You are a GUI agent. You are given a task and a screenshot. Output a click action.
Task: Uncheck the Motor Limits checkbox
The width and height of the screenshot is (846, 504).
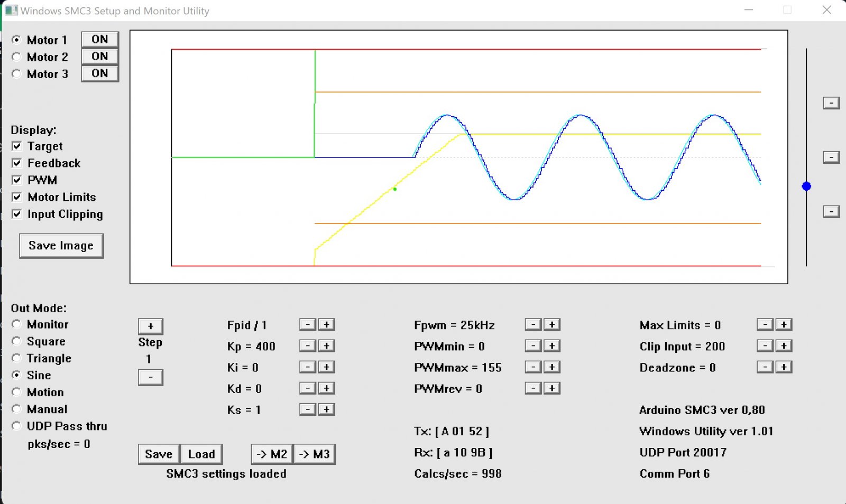(x=17, y=197)
